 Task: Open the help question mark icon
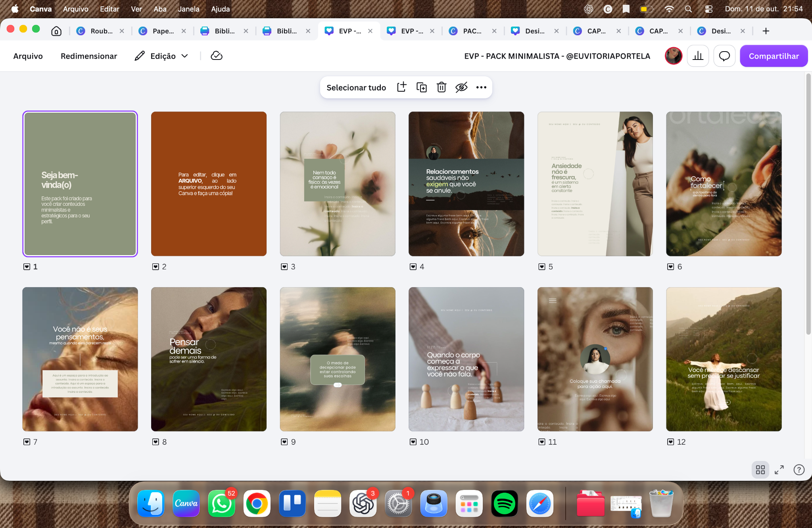pyautogui.click(x=799, y=470)
